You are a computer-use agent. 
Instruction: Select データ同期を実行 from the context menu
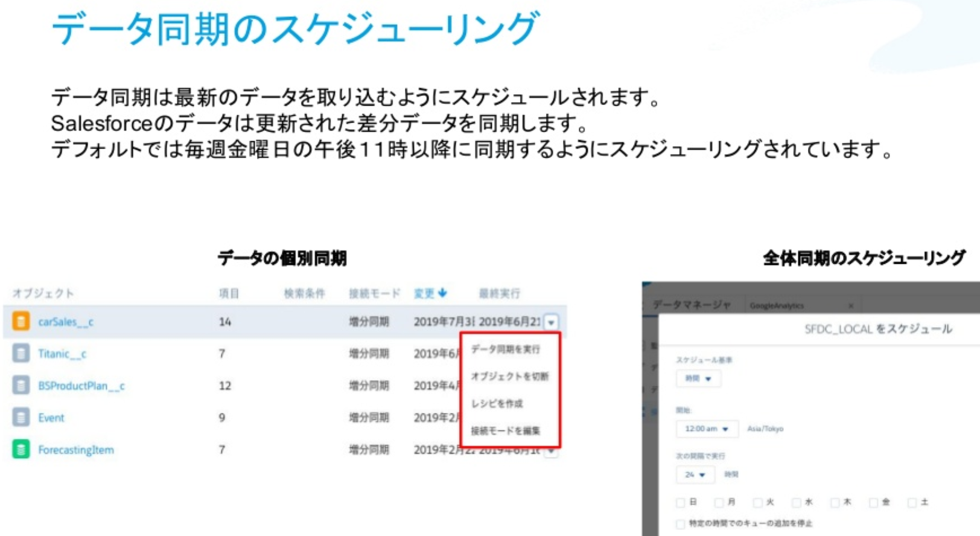[505, 349]
